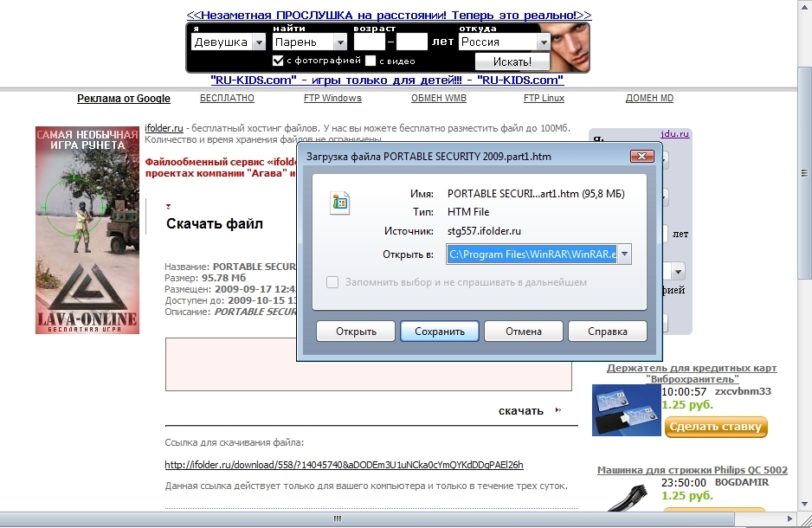Click the file type text 'HTM File'

tap(468, 212)
